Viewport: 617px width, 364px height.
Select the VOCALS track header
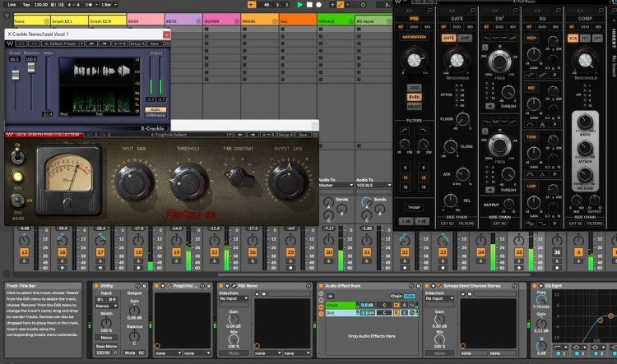pos(336,21)
